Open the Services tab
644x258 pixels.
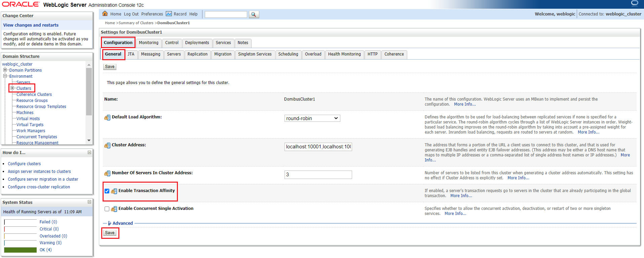tap(223, 43)
